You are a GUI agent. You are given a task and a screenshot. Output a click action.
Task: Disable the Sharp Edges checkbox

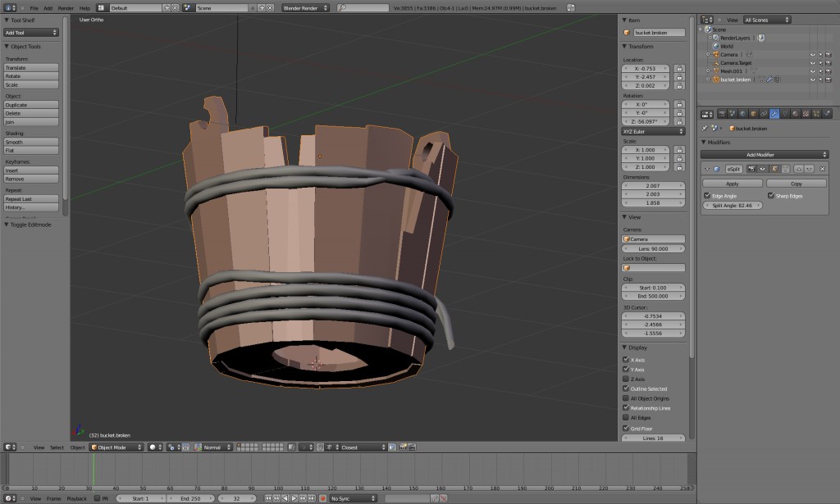click(x=769, y=196)
